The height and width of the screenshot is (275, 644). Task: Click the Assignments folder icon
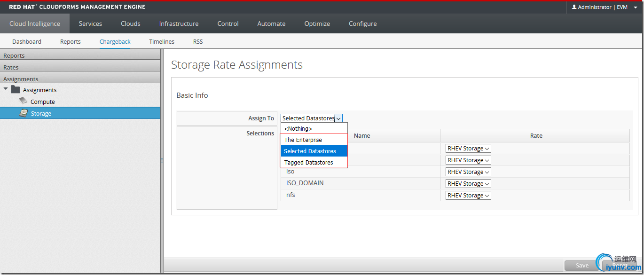point(16,90)
